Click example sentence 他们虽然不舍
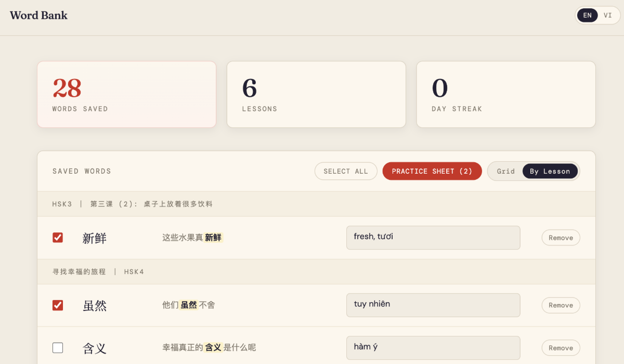Viewport: 624px width, 364px height. point(188,305)
